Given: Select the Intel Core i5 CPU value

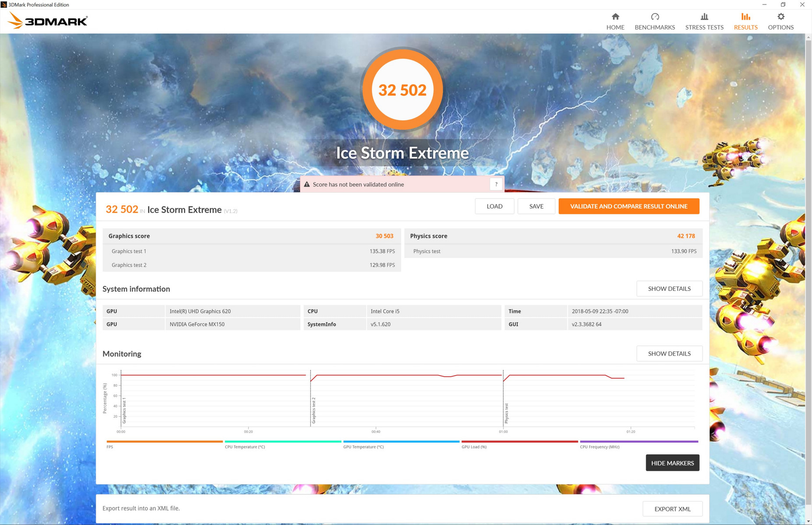Looking at the screenshot, I should click(x=385, y=311).
